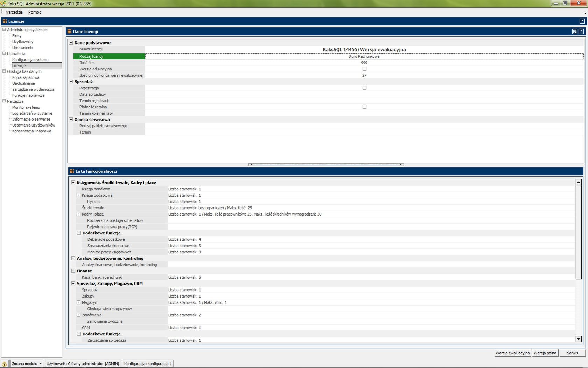Viewport: 588px width, 368px height.
Task: Click the Biuro Rachunkowe value field
Action: pos(364,56)
